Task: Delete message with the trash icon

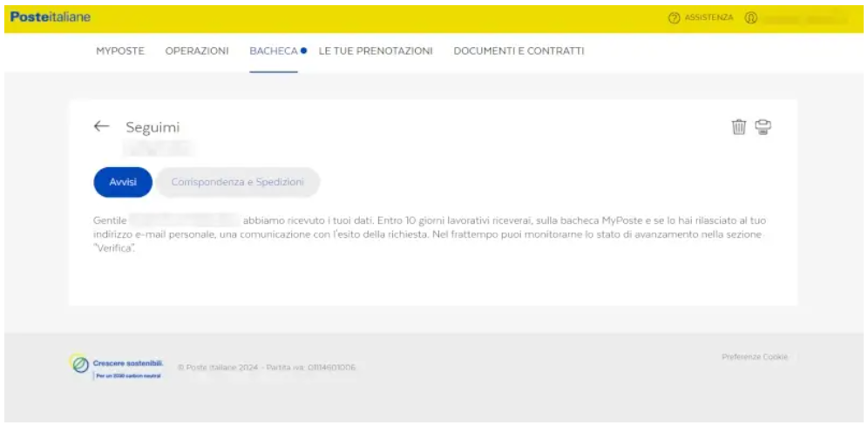Action: coord(739,127)
